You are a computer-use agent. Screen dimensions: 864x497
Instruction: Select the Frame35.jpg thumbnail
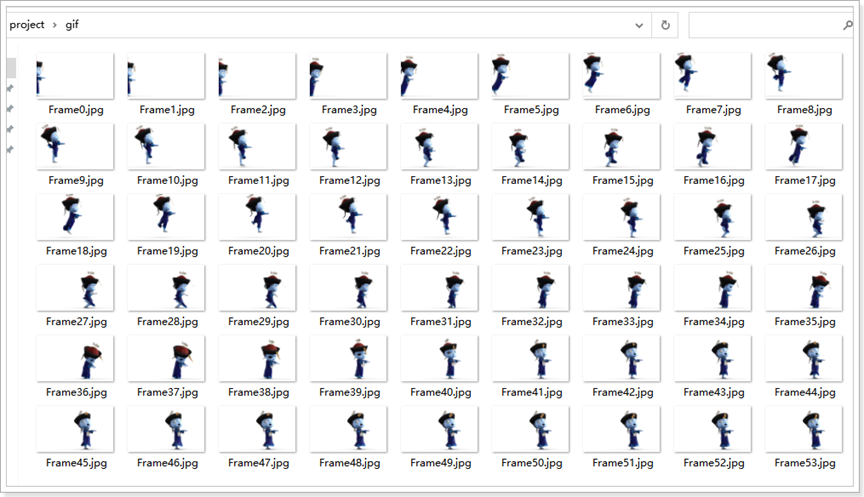click(x=804, y=288)
